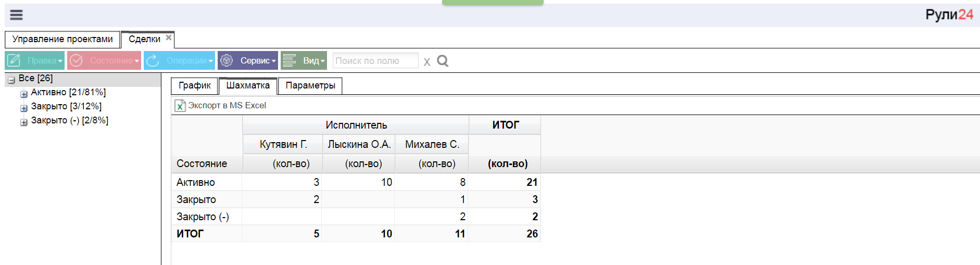Switch to the Параметры tab
Viewport: 980px width, 265px height.
310,85
